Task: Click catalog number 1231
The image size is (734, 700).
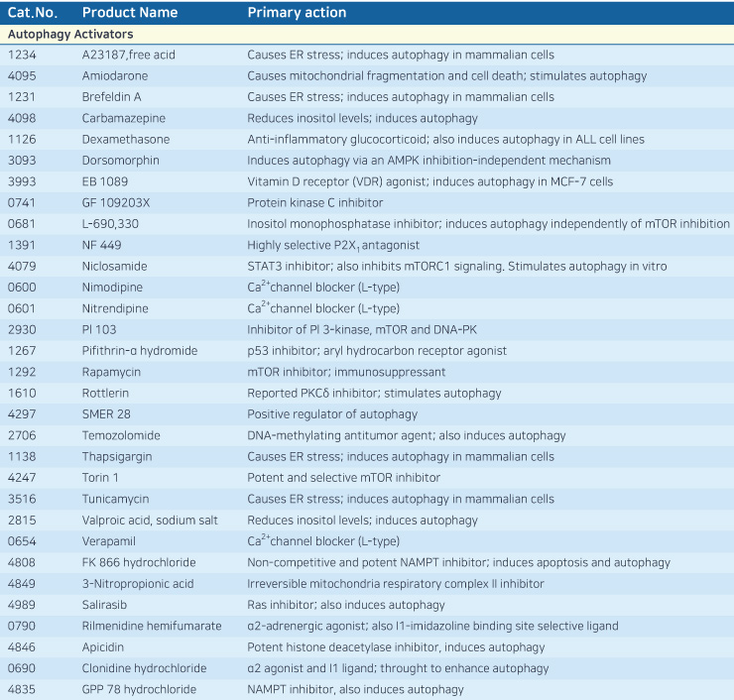Action: [22, 97]
